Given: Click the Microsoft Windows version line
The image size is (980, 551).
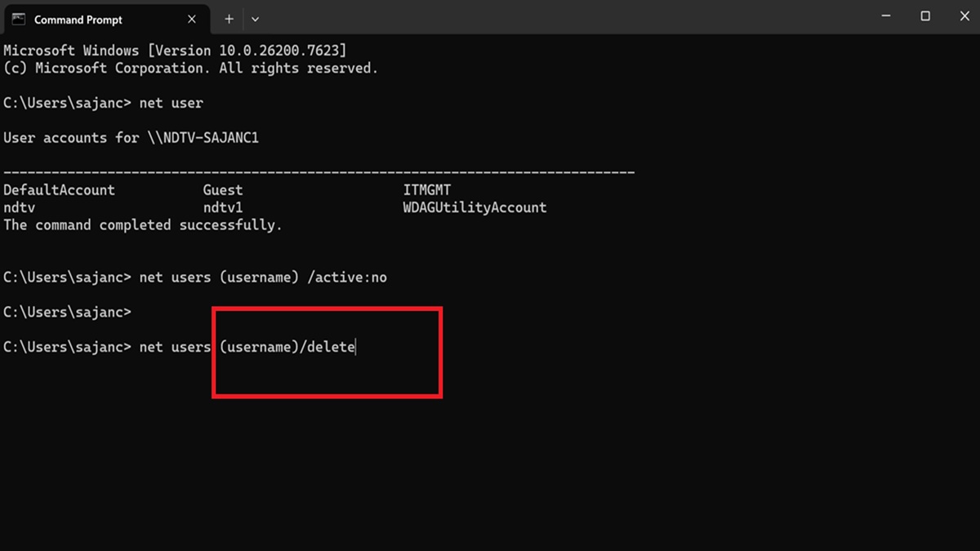Looking at the screenshot, I should point(175,51).
